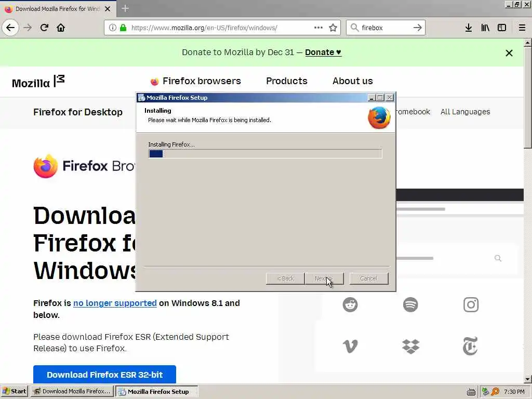The image size is (532, 399).
Task: Open the 'no longer supported' link
Action: (115, 303)
